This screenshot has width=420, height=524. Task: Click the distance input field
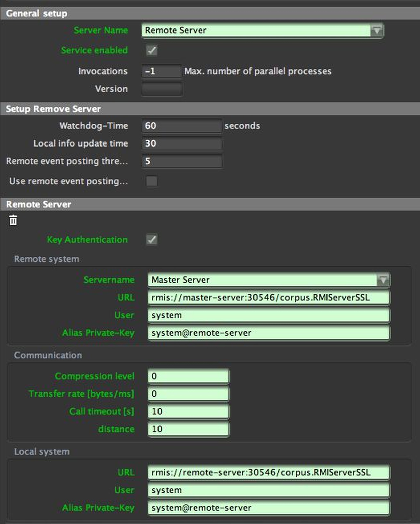click(x=188, y=429)
